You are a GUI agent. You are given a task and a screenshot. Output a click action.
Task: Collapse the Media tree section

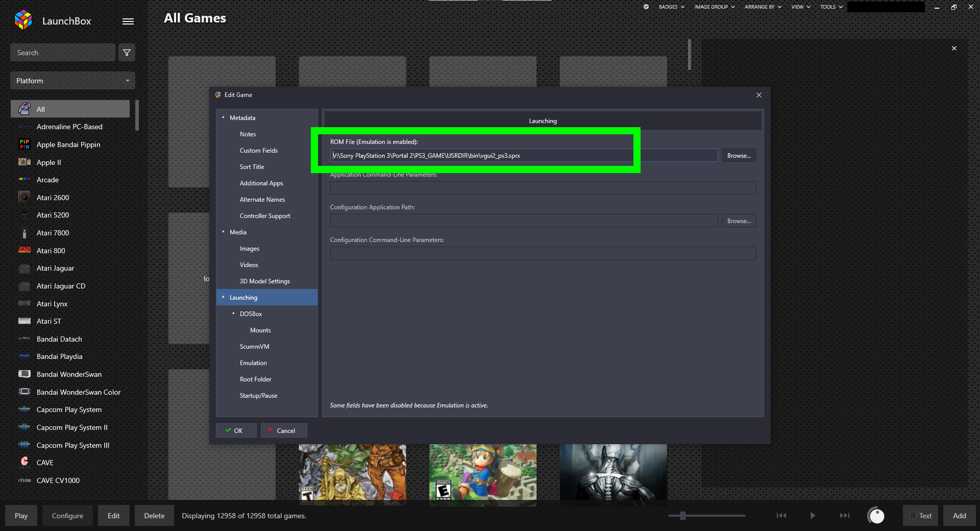click(223, 232)
